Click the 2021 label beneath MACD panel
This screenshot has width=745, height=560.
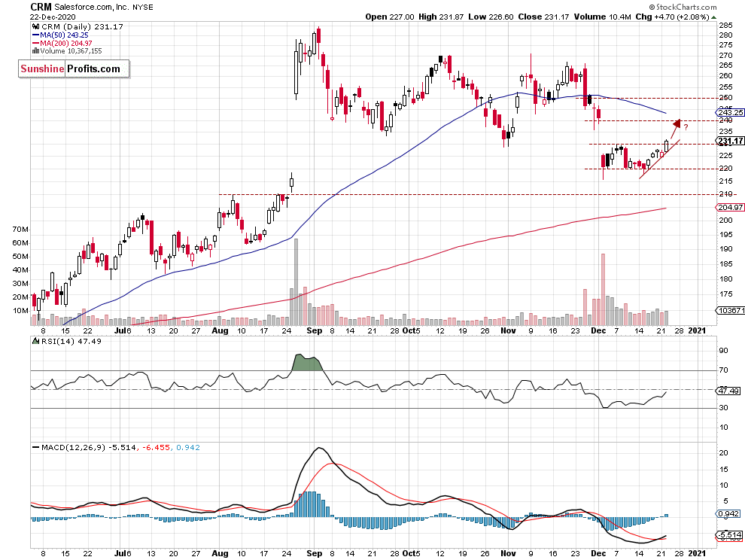point(697,553)
